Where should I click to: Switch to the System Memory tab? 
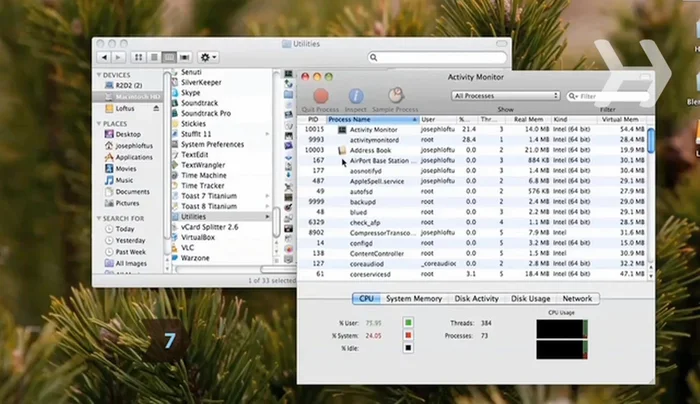pyautogui.click(x=414, y=299)
